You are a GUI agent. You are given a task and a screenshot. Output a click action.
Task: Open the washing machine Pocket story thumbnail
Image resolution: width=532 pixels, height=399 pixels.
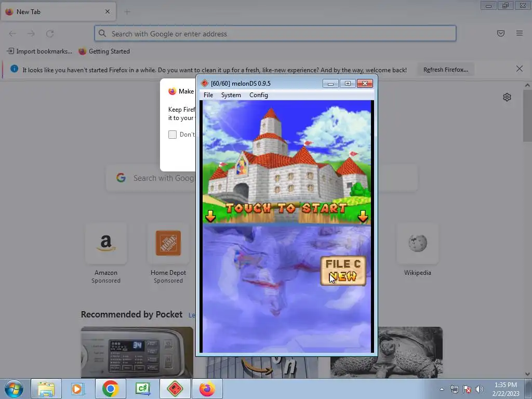coord(137,352)
